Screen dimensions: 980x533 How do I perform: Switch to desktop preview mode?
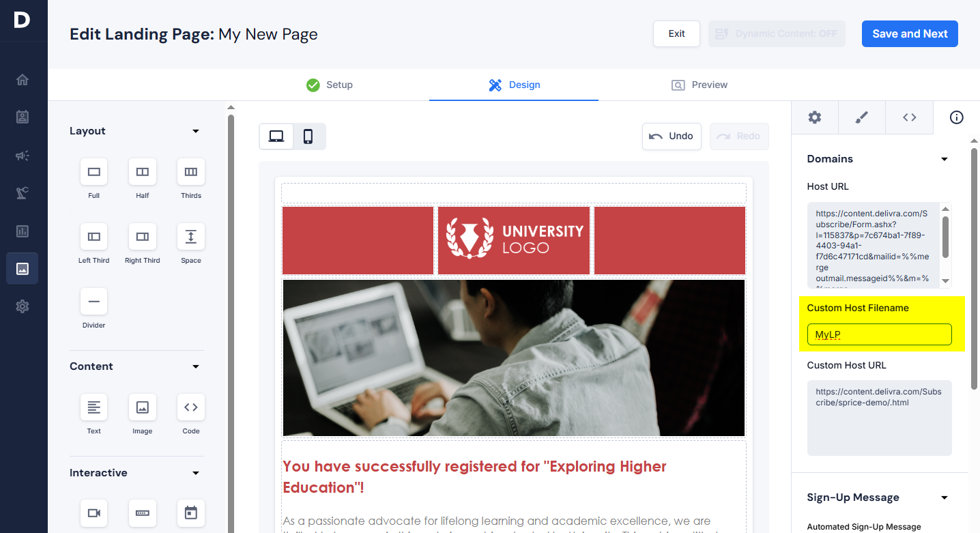coord(276,136)
